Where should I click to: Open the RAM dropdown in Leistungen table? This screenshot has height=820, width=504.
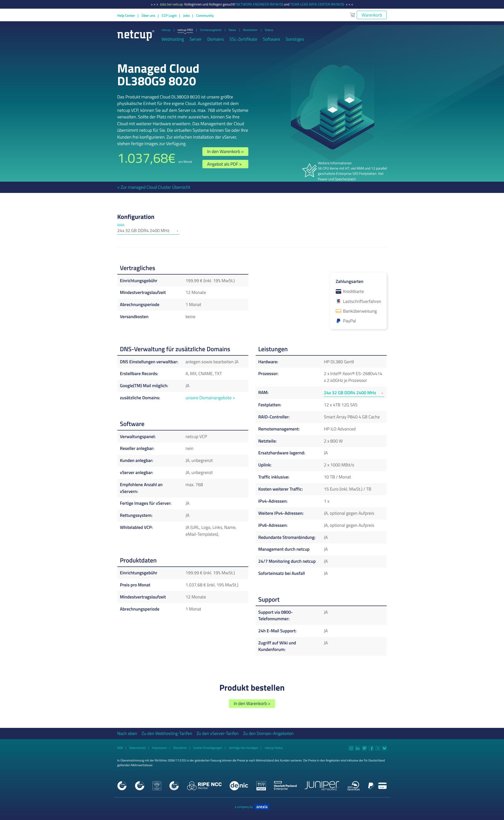[x=354, y=393]
